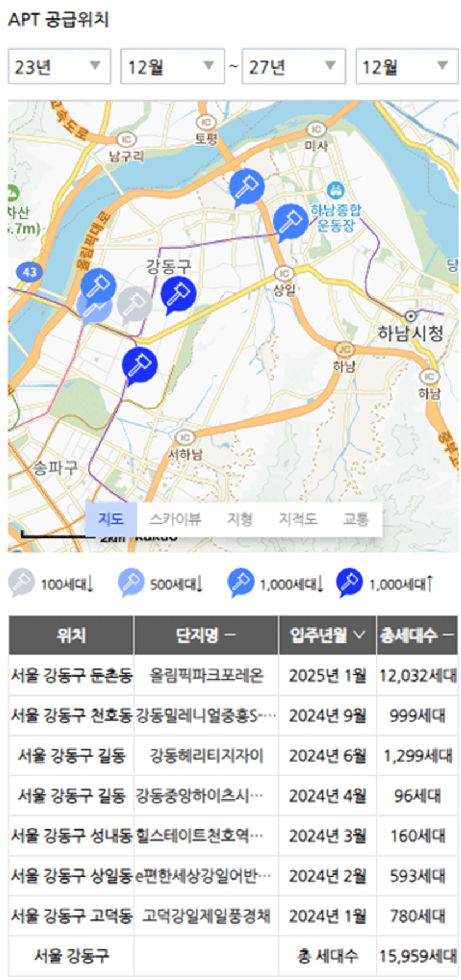Image resolution: width=461 pixels, height=980 pixels.
Task: Select the southernmost dark blue apartment marker
Action: [139, 365]
